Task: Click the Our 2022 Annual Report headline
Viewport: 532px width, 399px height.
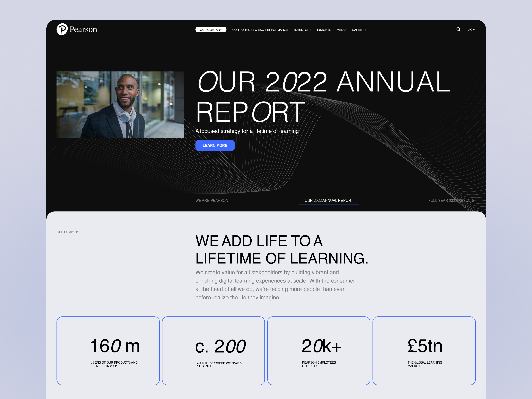Action: click(x=323, y=96)
